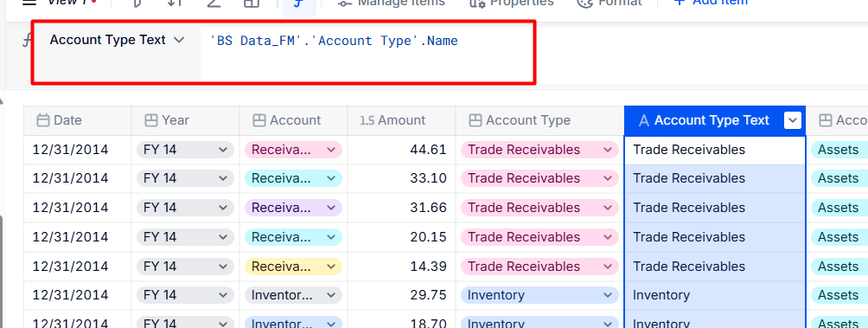Open Manage Items in the toolbar

(391, 3)
